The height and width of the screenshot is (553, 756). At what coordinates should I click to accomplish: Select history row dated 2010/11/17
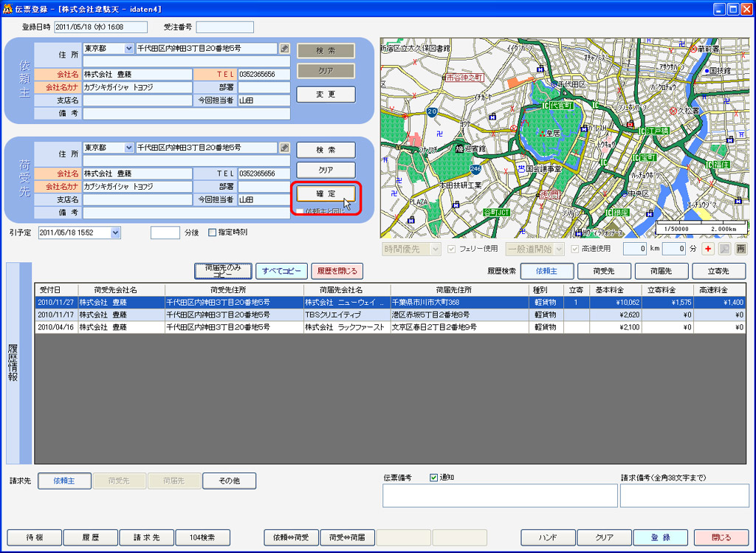click(390, 315)
